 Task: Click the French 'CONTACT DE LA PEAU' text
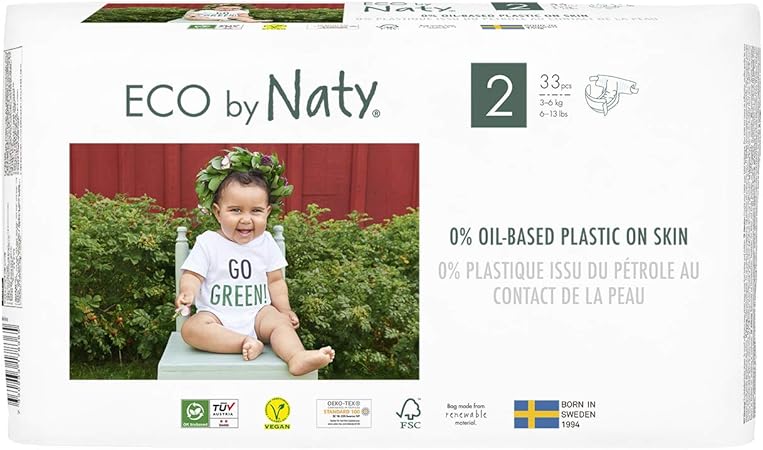click(568, 296)
